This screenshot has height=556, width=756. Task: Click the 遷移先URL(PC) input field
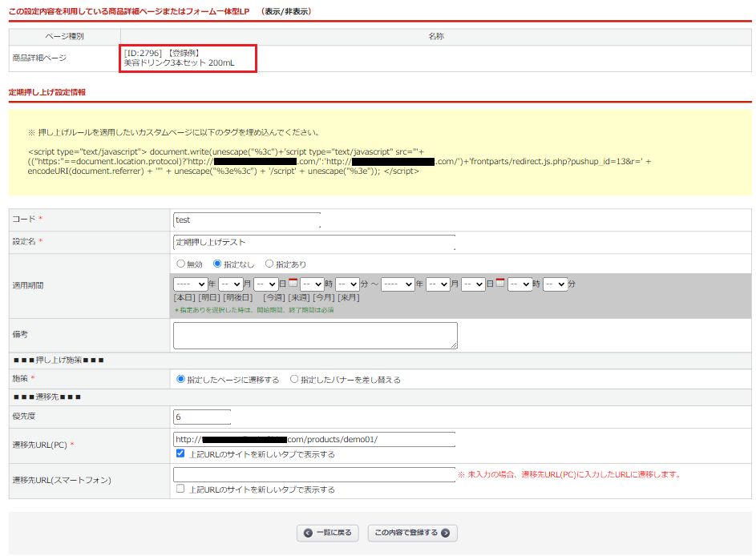[314, 439]
